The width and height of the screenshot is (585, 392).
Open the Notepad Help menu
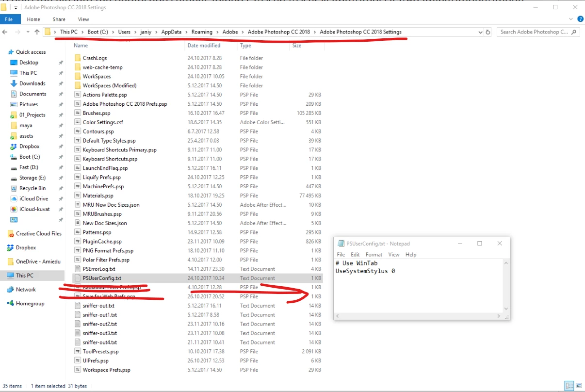tap(411, 255)
